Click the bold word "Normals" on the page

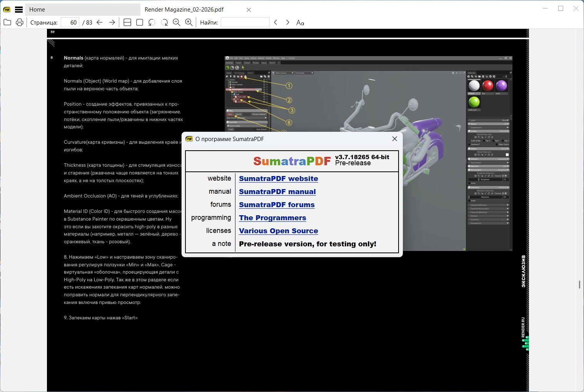[x=73, y=58]
